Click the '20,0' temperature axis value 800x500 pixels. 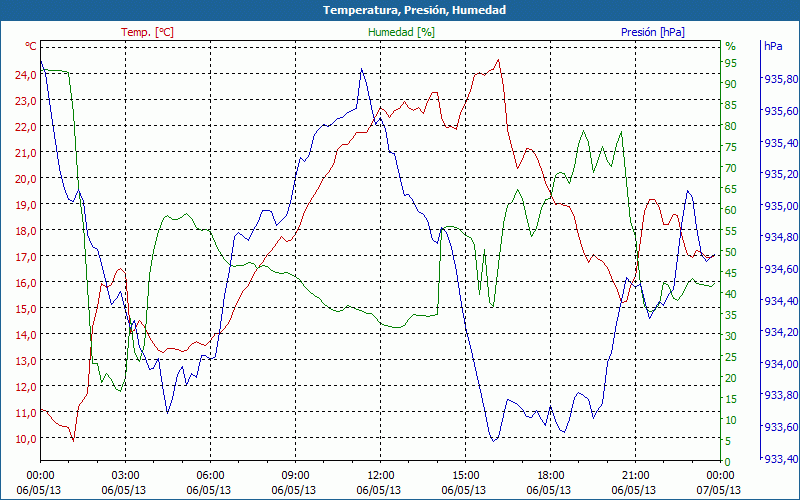click(x=26, y=179)
